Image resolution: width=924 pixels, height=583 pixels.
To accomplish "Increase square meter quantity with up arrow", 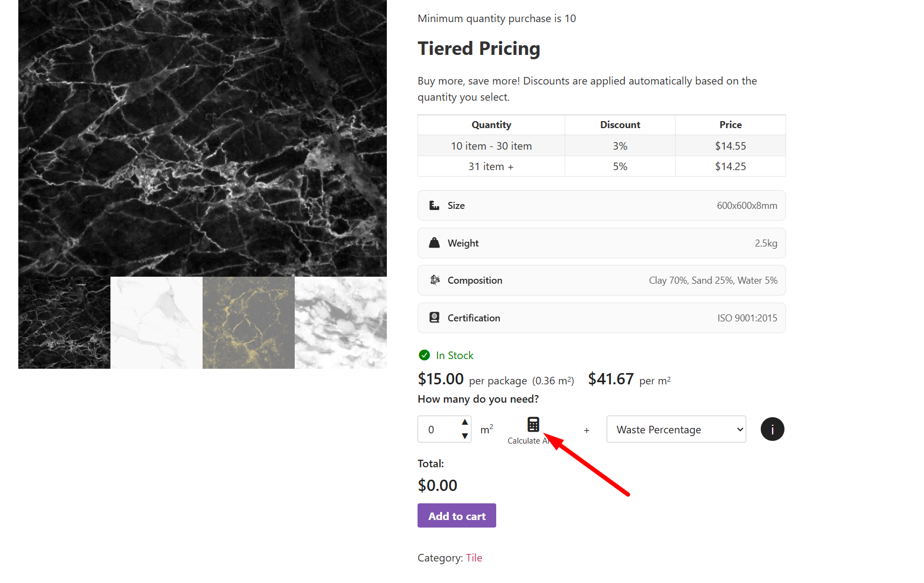I will tap(464, 422).
